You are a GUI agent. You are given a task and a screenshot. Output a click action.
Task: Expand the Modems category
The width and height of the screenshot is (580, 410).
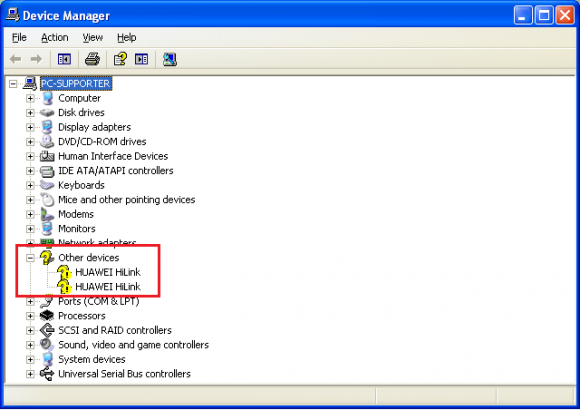click(x=30, y=214)
